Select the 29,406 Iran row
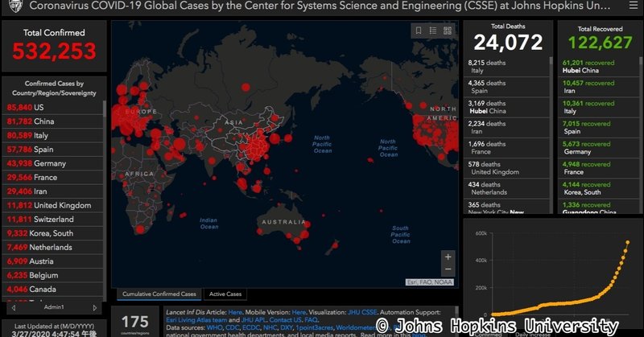 tap(53, 191)
